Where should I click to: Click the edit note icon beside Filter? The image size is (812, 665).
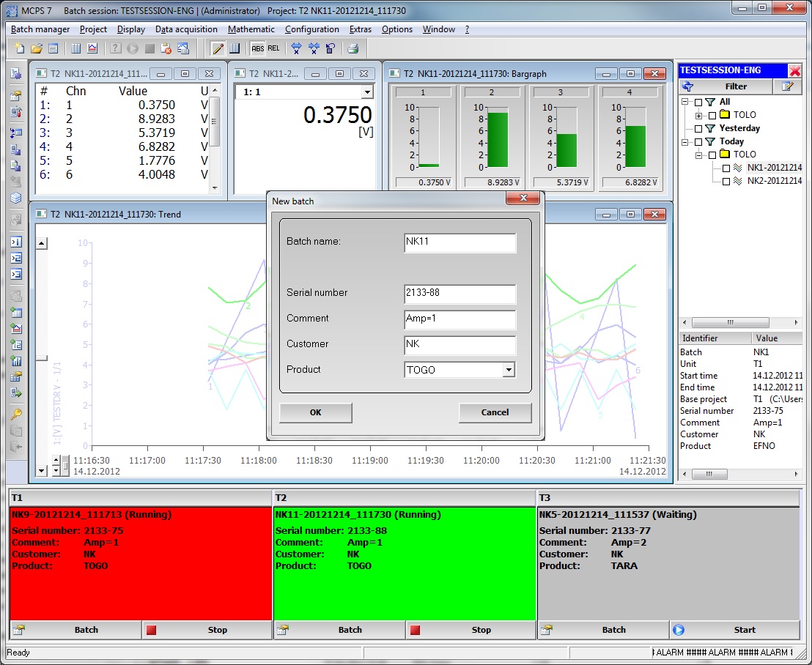787,86
